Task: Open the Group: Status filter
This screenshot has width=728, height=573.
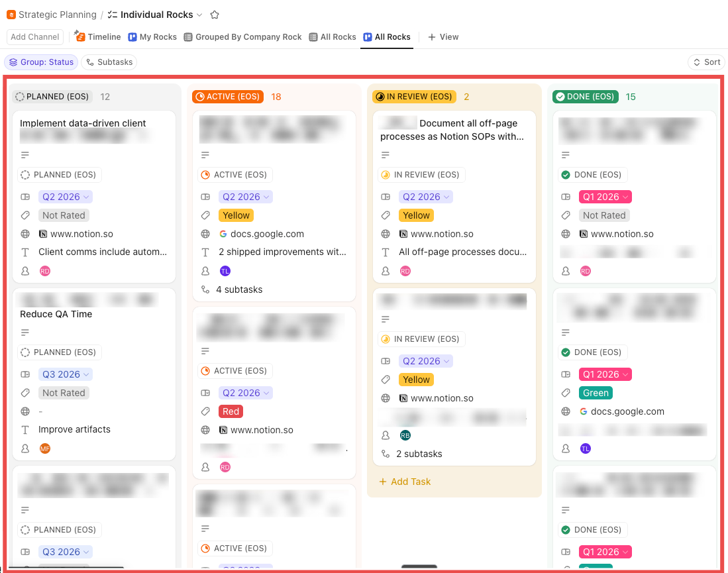Action: [x=41, y=62]
